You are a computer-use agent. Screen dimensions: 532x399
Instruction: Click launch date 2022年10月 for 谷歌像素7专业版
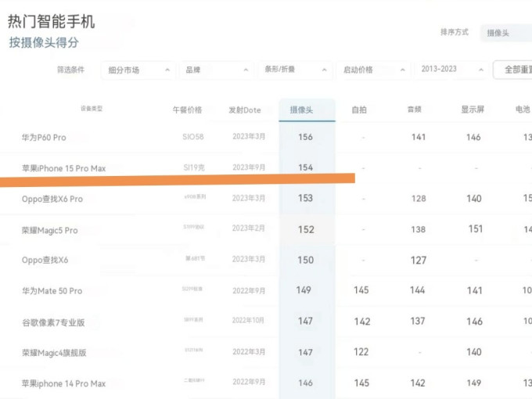248,321
